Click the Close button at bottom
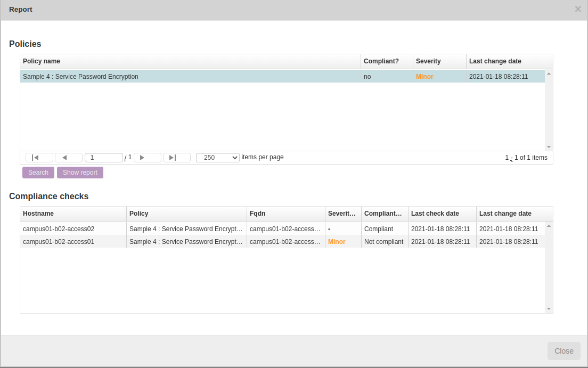Viewport: 588px width, 368px height. 563,351
